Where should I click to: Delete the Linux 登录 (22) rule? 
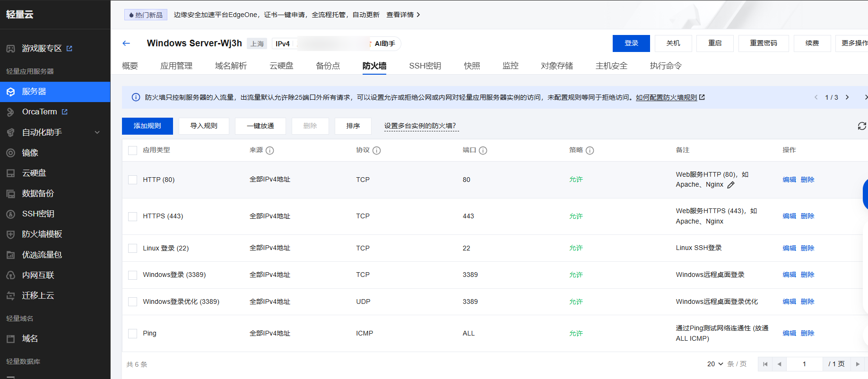pyautogui.click(x=807, y=248)
